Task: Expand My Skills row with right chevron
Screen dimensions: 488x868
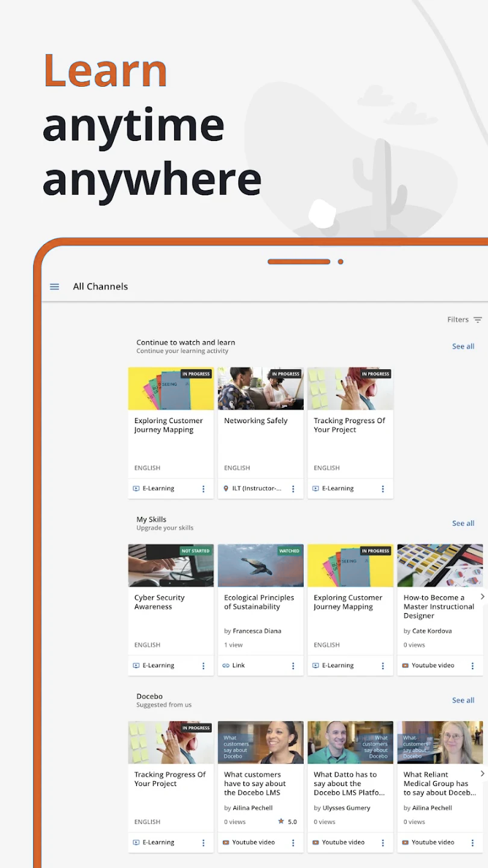Action: (482, 596)
